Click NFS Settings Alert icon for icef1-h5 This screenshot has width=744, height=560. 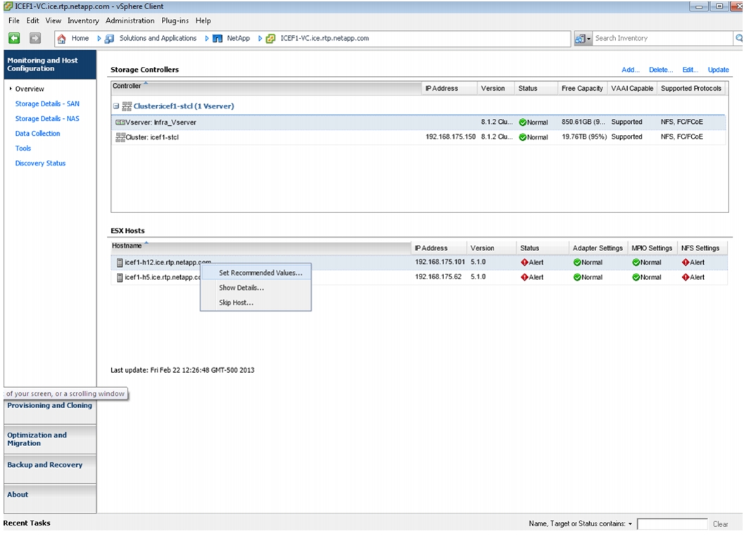(x=685, y=277)
